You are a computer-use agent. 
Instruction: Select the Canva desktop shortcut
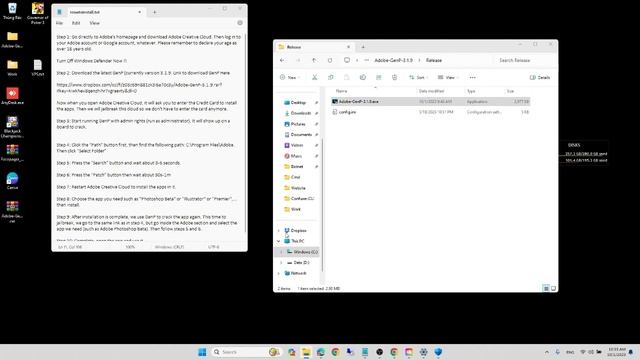coord(12,181)
